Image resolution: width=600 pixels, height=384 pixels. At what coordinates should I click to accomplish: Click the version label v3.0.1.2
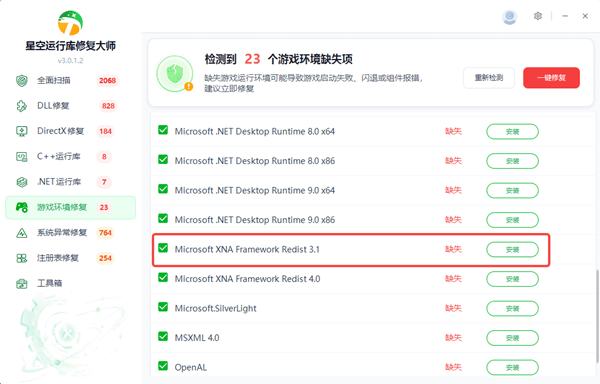click(x=70, y=60)
